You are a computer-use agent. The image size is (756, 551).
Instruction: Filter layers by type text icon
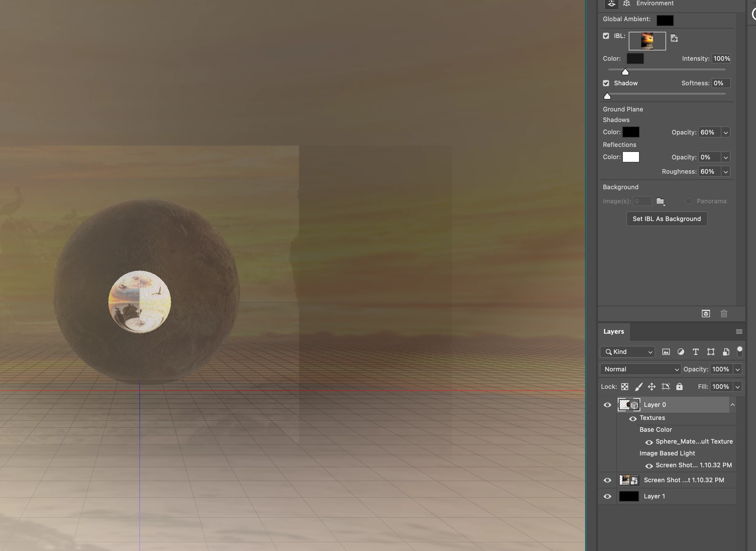(696, 352)
